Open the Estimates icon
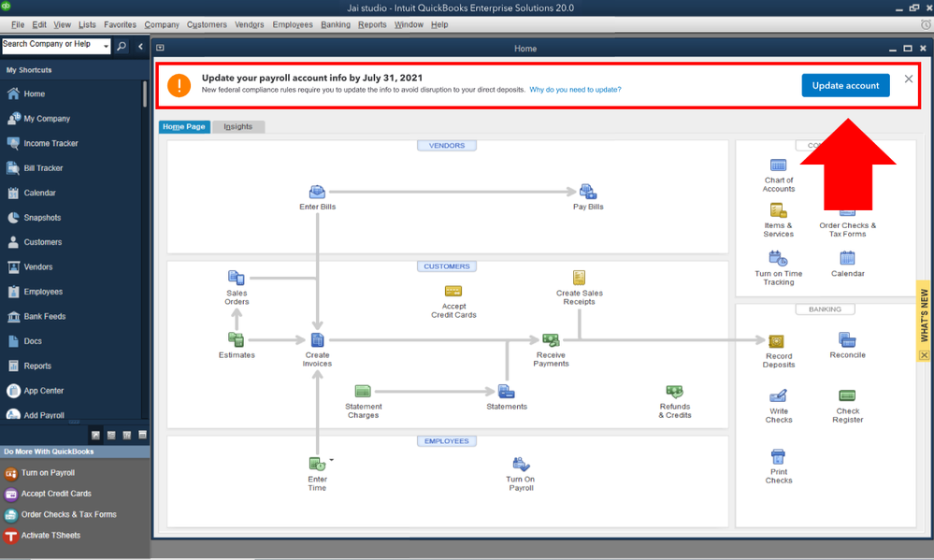Viewport: 934px width, 560px height. (236, 339)
